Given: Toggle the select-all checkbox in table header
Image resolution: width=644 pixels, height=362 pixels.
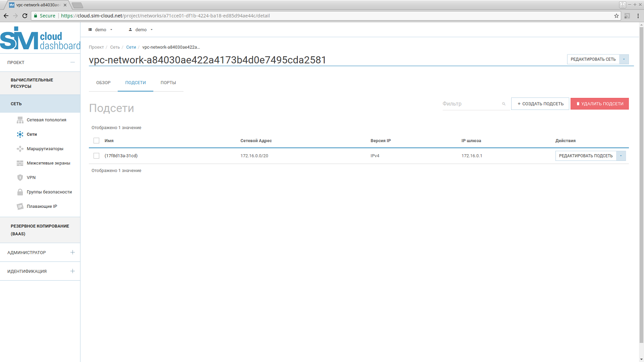Looking at the screenshot, I should (96, 141).
